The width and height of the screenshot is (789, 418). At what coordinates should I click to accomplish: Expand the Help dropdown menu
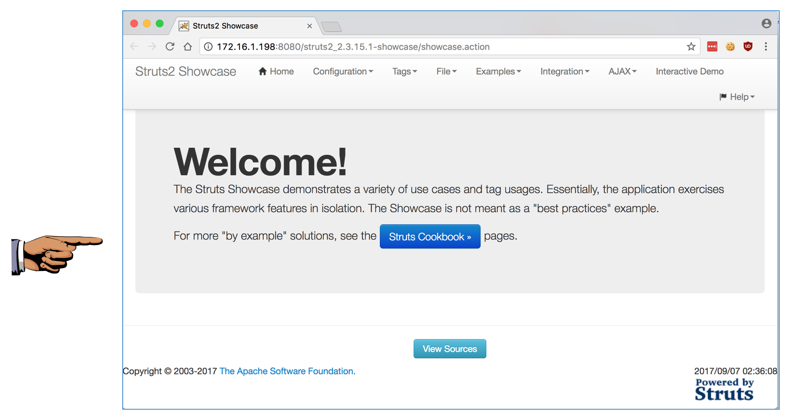coord(737,97)
